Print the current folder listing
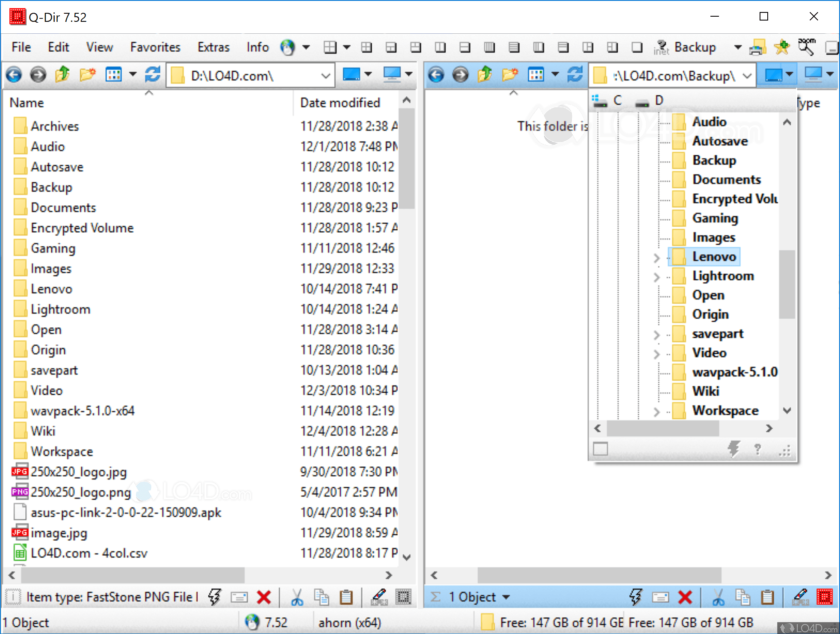 (758, 47)
